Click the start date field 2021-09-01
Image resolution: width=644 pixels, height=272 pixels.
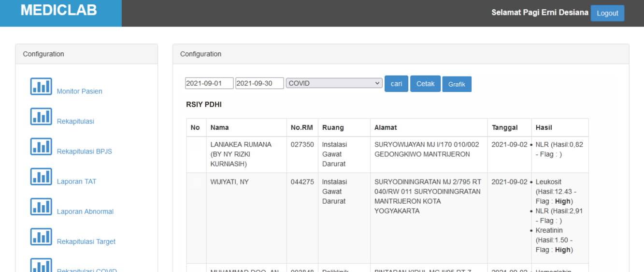(x=209, y=83)
